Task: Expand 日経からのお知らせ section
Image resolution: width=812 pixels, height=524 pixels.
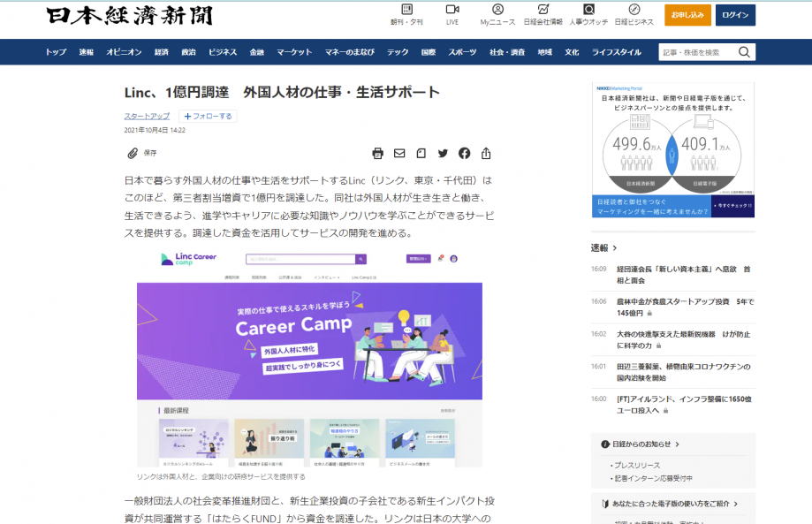Action: click(640, 444)
